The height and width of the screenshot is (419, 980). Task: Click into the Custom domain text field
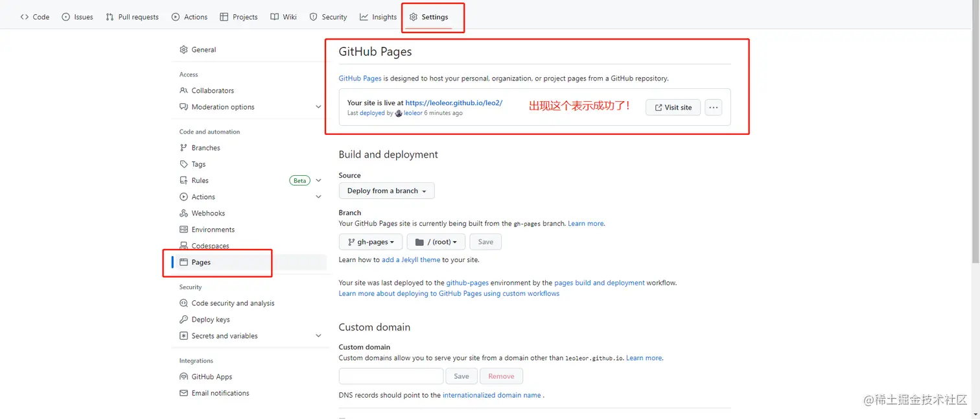point(391,376)
